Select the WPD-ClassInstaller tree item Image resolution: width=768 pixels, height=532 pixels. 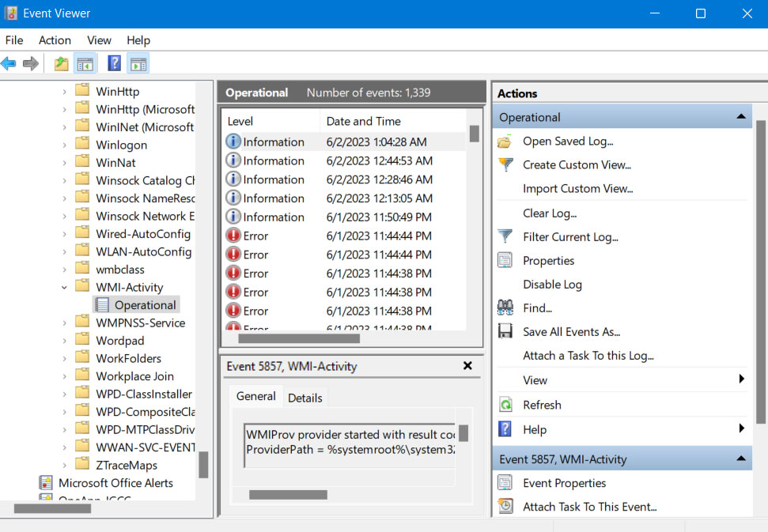(144, 394)
